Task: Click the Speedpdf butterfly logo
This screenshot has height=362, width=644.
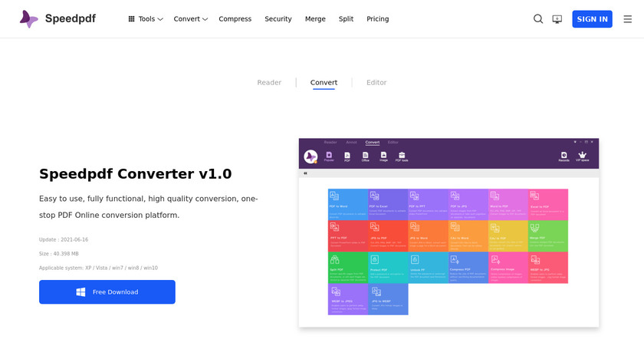Action: click(29, 19)
